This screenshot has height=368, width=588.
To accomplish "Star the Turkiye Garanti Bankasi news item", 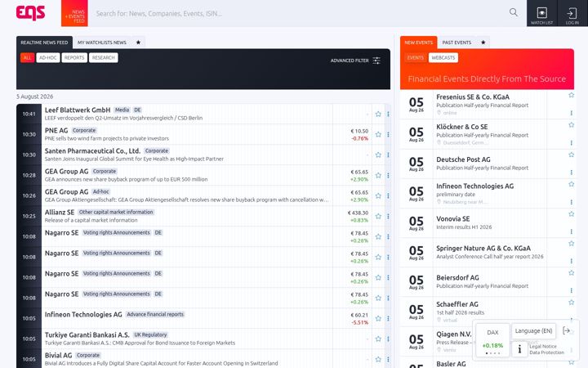I will (378, 339).
